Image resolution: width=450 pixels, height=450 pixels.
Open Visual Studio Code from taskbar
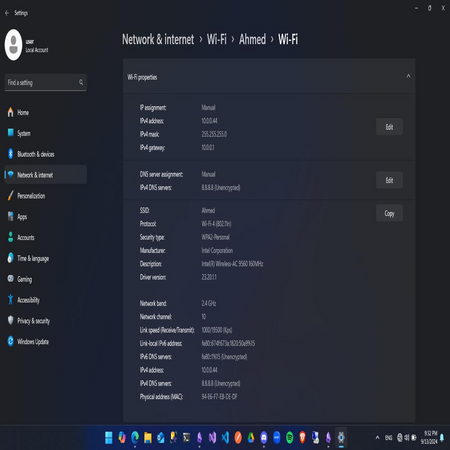point(225,437)
